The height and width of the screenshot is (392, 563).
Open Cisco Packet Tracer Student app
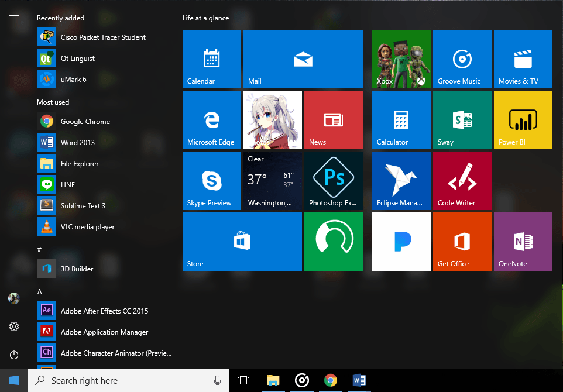104,37
